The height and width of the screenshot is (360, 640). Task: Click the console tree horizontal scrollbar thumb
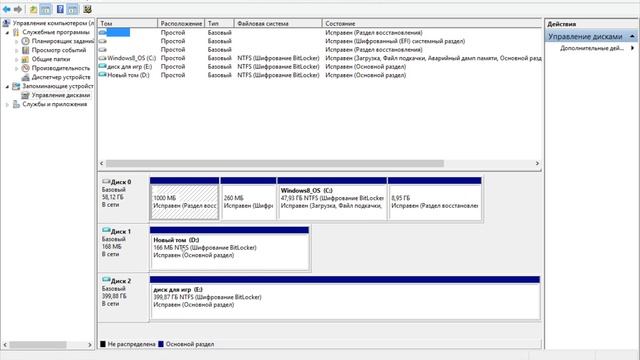(38, 345)
